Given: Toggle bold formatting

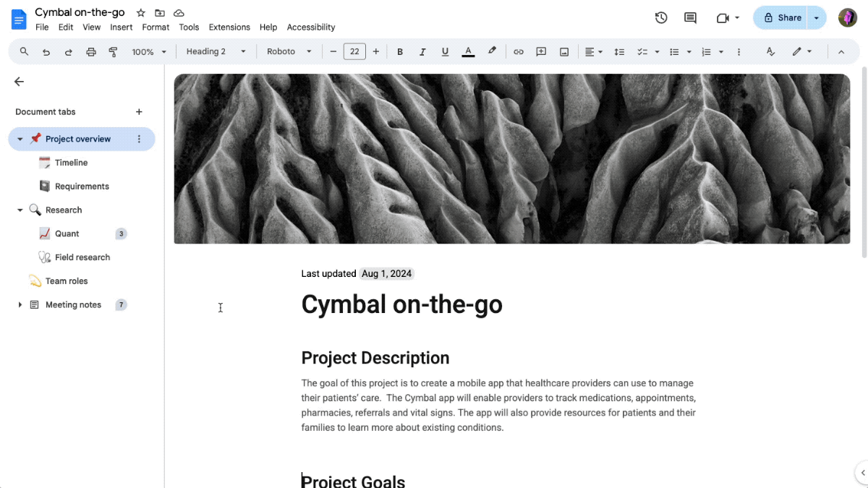Looking at the screenshot, I should (x=400, y=51).
